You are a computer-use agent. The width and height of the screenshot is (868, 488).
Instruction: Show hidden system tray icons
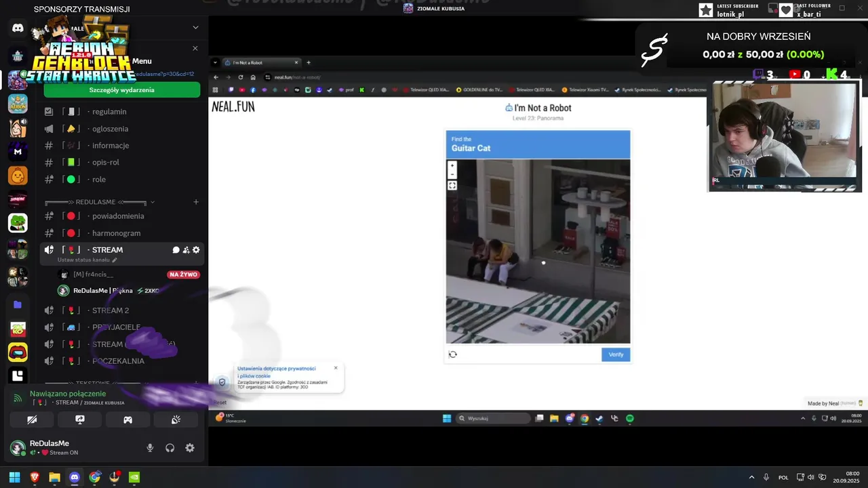point(751,477)
